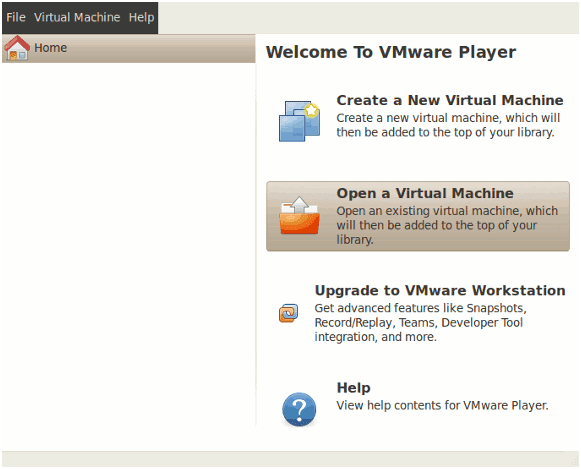Click the Create New Virtual Machine icon
Viewport: 581px width, 469px height.
pos(299,120)
